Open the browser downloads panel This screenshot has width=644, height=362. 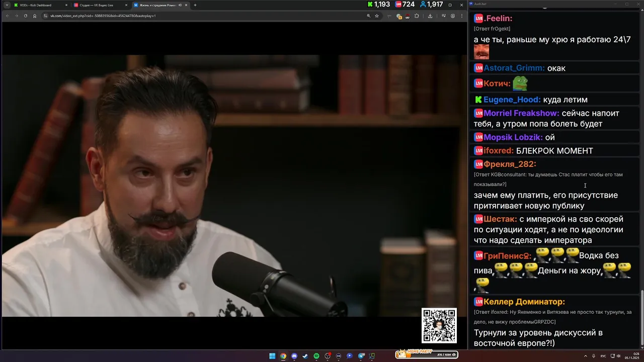point(430,16)
